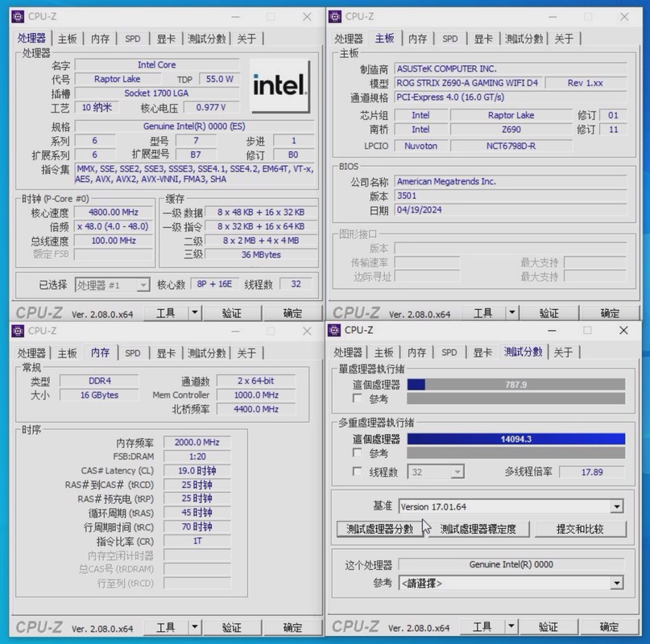The height and width of the screenshot is (644, 650).
Task: Click the 核心速度 value 4800.00 MHz
Action: click(x=114, y=213)
